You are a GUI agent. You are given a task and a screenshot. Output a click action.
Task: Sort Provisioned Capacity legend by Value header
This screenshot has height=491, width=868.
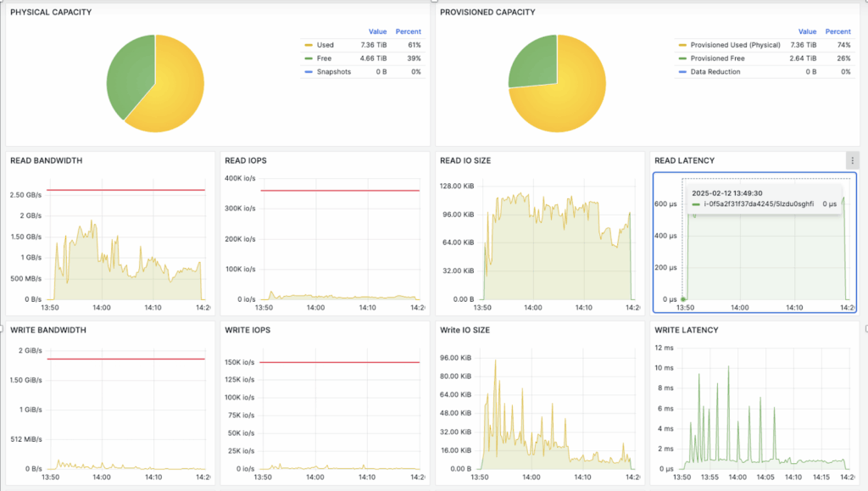(807, 31)
